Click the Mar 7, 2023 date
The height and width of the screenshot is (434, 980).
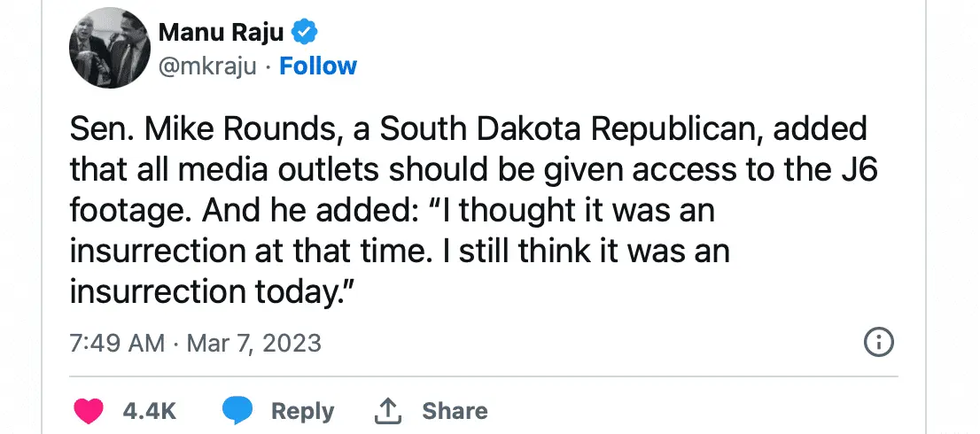(253, 343)
